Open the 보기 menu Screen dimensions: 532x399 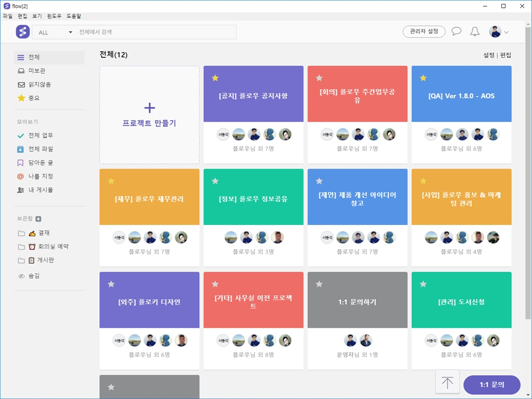pyautogui.click(x=37, y=16)
